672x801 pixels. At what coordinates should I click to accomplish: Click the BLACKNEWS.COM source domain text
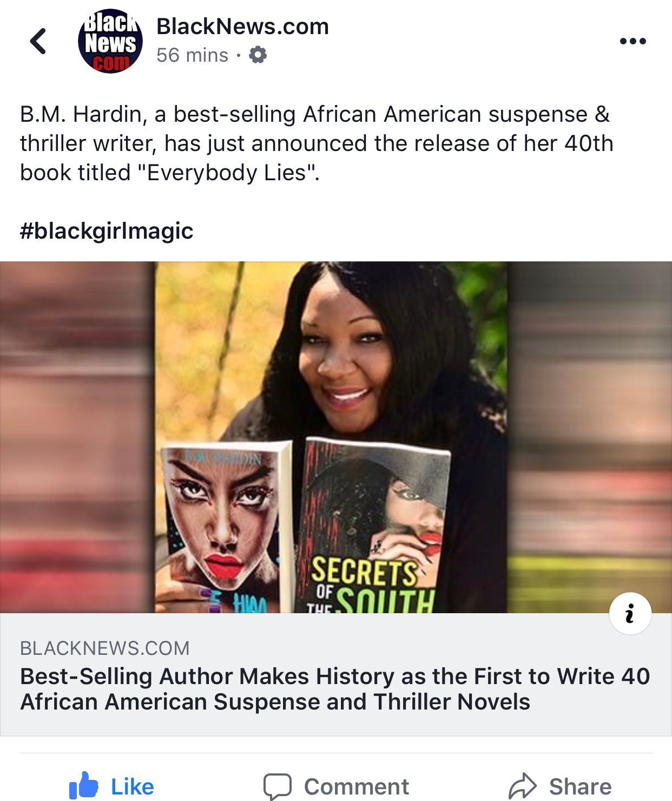pyautogui.click(x=105, y=648)
